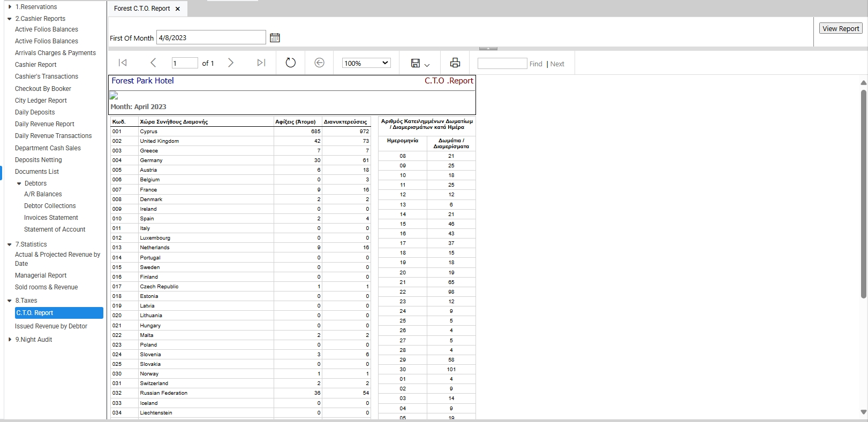Open Actual & Projected Revenue by Date
The image size is (868, 422).
tap(57, 259)
